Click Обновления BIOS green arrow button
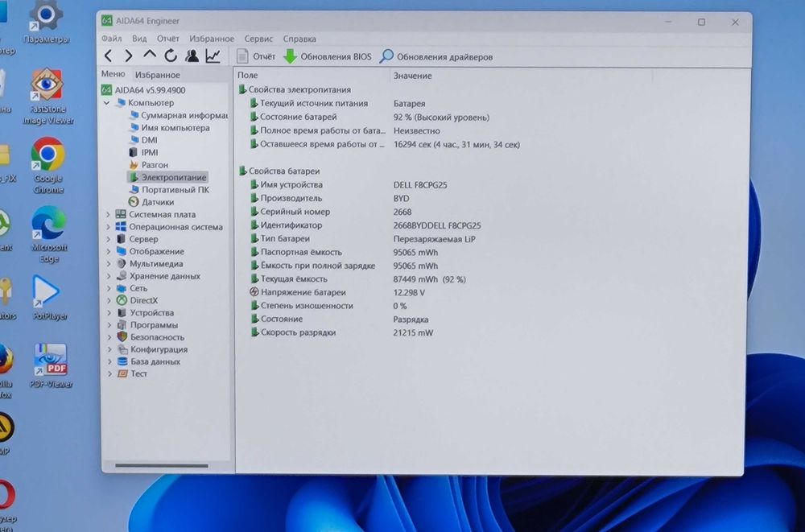805x532 pixels. click(x=328, y=56)
